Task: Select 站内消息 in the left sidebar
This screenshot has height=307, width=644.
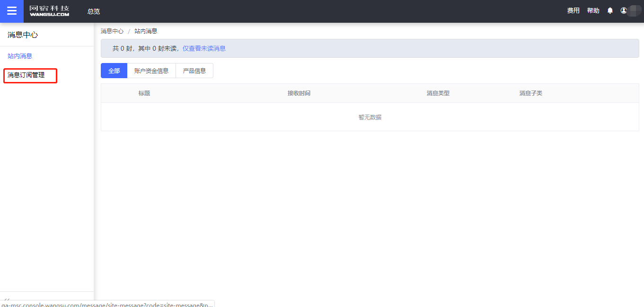Action: coord(20,56)
